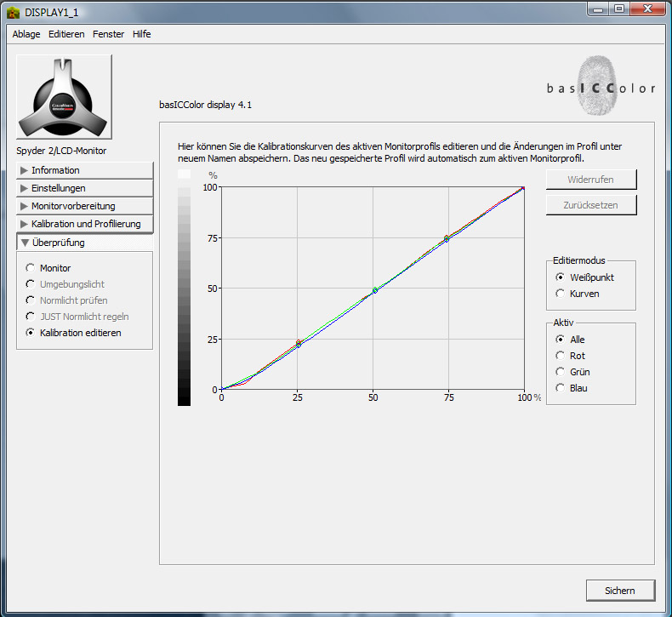The image size is (672, 617).
Task: Choose Kurven as the Editiermodus
Action: coord(560,294)
